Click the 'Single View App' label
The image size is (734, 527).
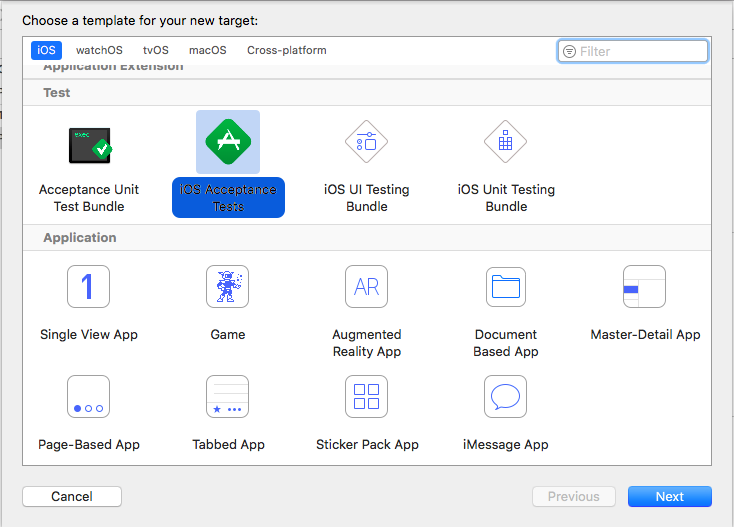(x=89, y=334)
